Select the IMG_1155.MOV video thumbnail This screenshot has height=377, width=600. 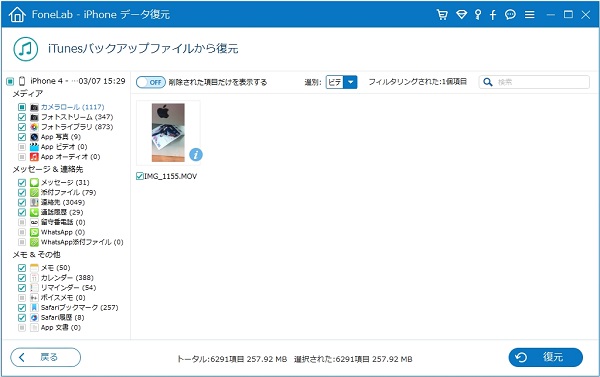(168, 133)
